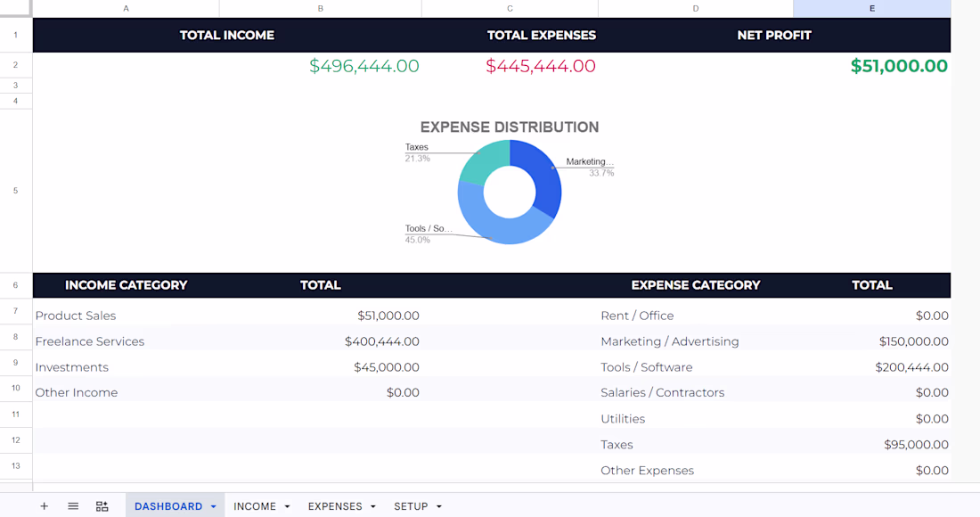The width and height of the screenshot is (980, 517).
Task: Select column A header
Action: (x=127, y=8)
